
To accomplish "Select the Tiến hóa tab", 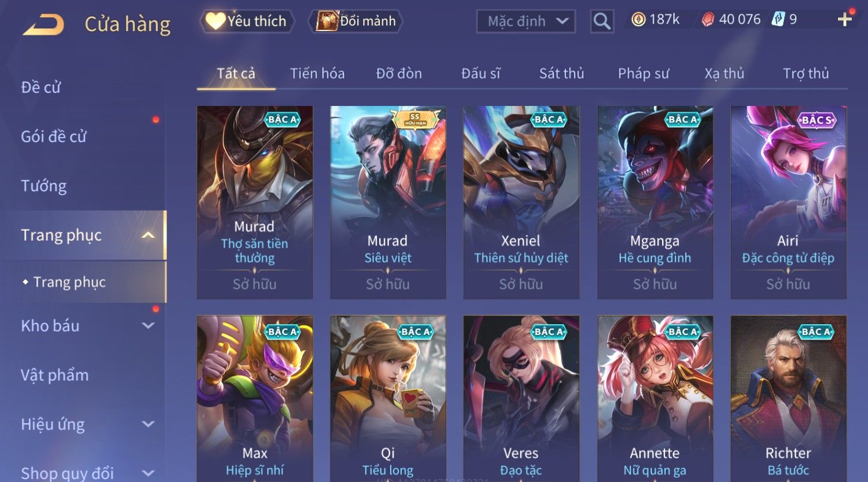I will 317,73.
